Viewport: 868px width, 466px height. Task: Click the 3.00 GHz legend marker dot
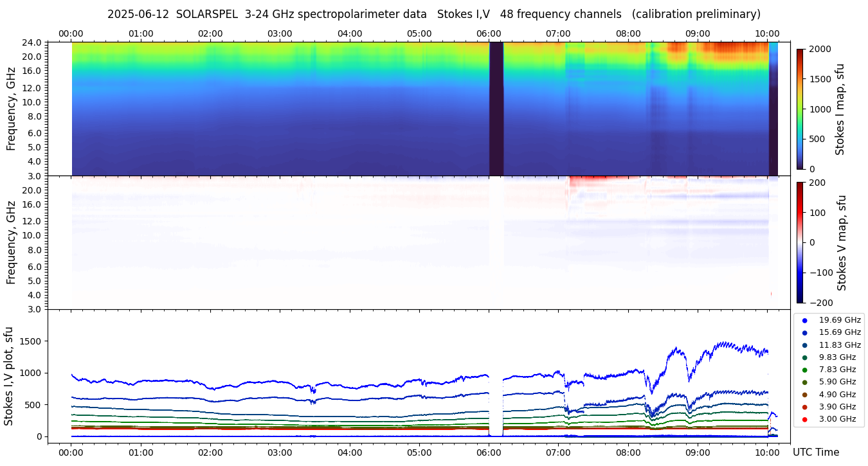point(804,419)
